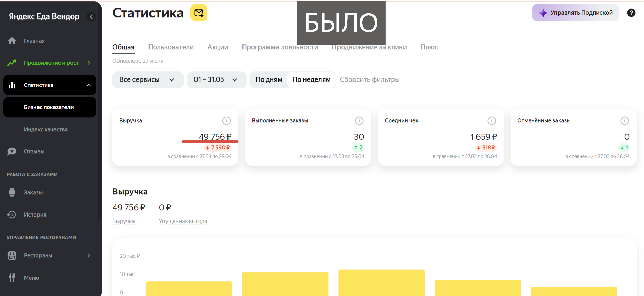The width and height of the screenshot is (644, 296).
Task: Collapse the sidebar with the arrow icon
Action: coord(91,17)
